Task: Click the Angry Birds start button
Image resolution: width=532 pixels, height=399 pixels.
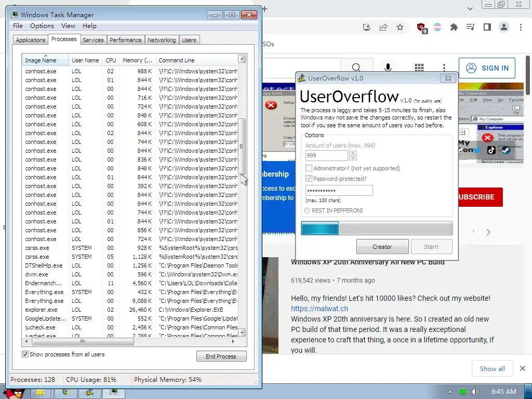Action: [15, 394]
